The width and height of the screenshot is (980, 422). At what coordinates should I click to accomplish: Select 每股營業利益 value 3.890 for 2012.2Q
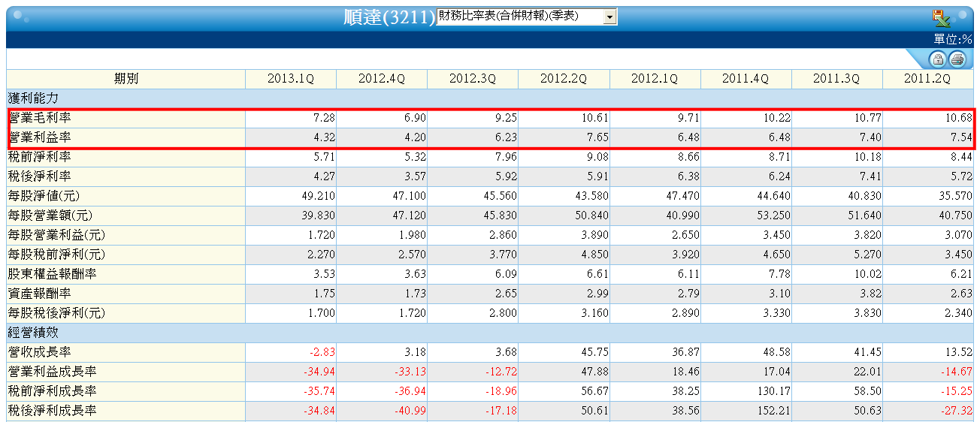594,235
